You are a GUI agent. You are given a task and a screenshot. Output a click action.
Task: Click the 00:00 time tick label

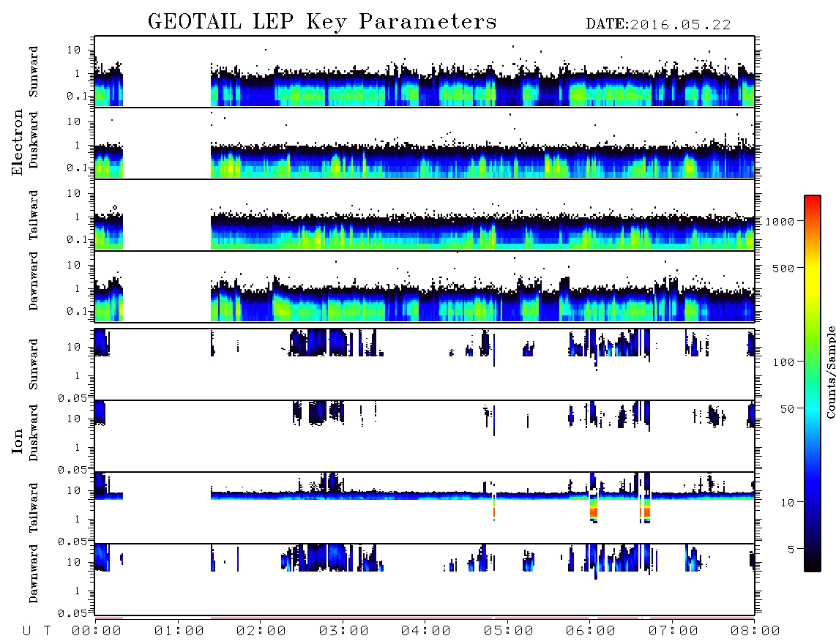[97, 632]
